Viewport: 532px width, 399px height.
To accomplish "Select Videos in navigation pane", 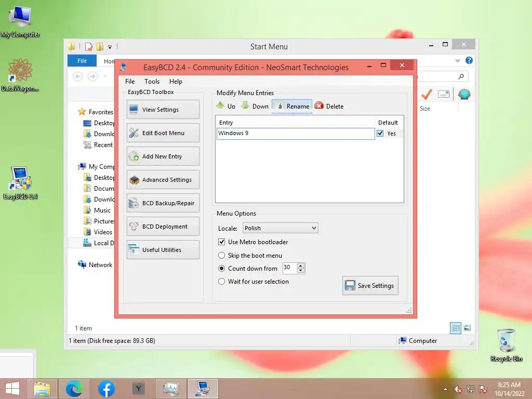I will point(103,232).
